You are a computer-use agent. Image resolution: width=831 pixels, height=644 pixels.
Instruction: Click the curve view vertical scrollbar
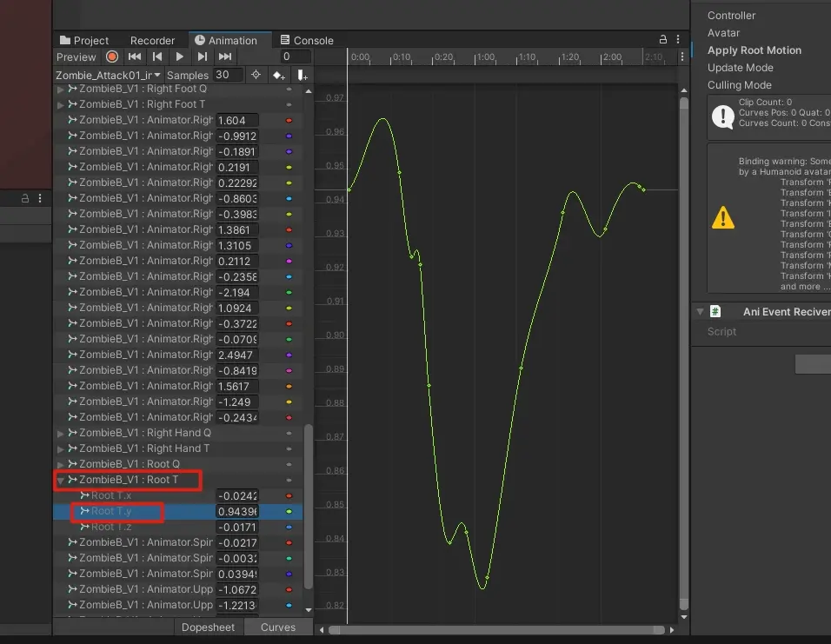click(684, 354)
